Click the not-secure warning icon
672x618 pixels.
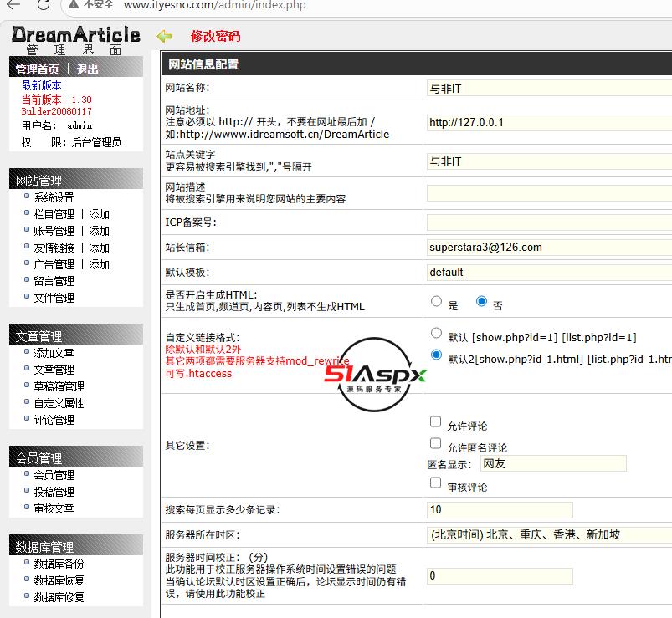click(74, 4)
